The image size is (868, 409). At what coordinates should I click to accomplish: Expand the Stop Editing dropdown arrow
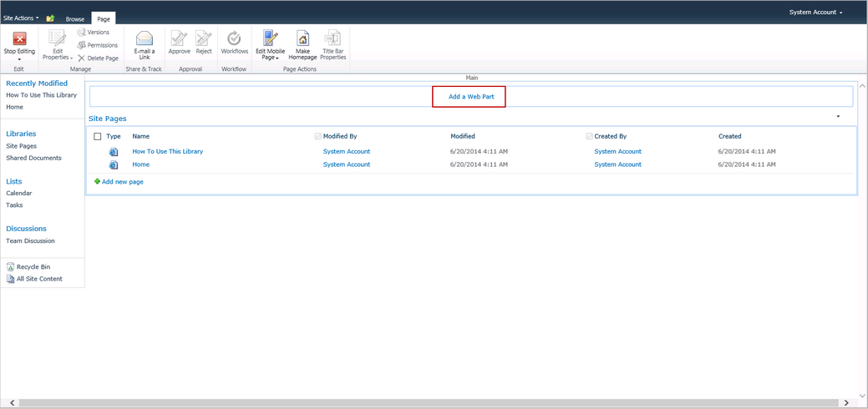pos(19,59)
